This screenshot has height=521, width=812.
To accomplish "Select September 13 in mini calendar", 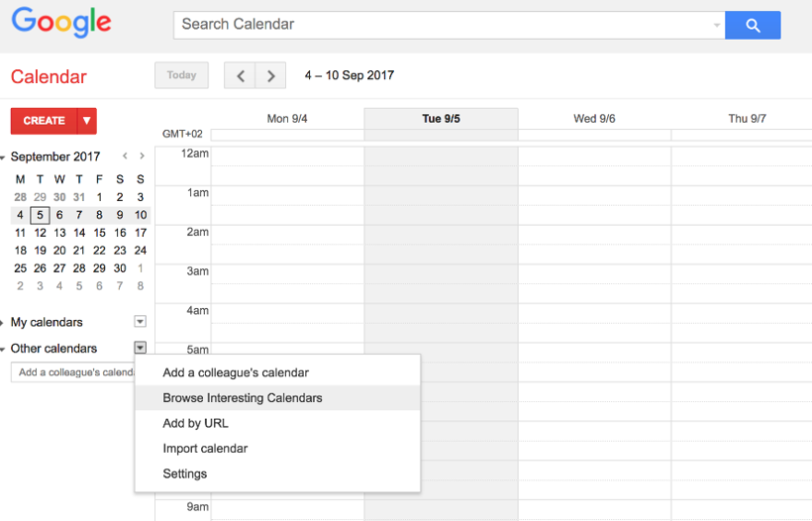I will tap(59, 233).
